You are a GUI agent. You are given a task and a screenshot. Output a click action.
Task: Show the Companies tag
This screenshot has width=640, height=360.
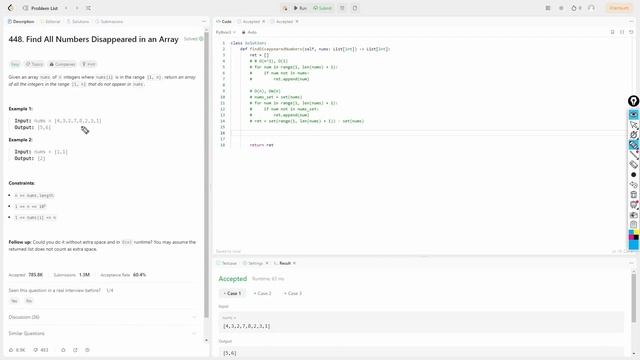[62, 64]
